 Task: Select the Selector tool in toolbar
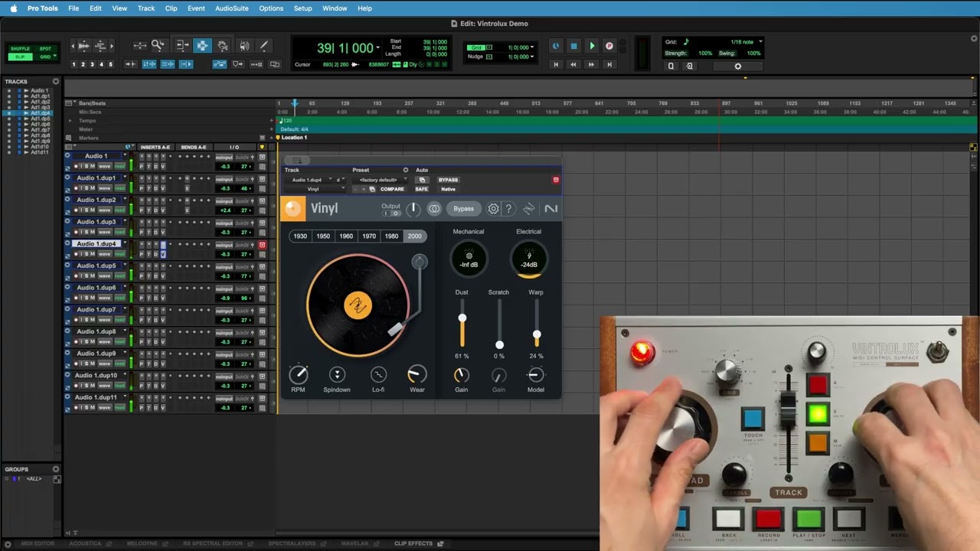202,46
